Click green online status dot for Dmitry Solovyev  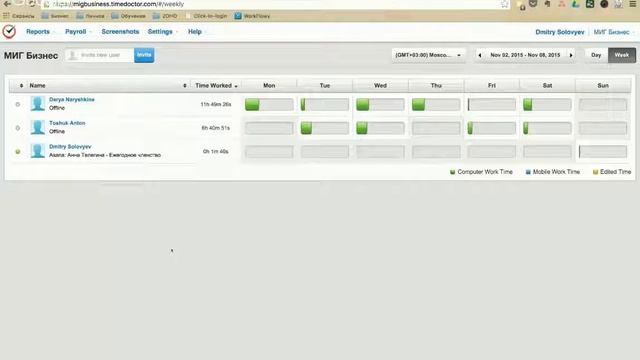pyautogui.click(x=18, y=151)
